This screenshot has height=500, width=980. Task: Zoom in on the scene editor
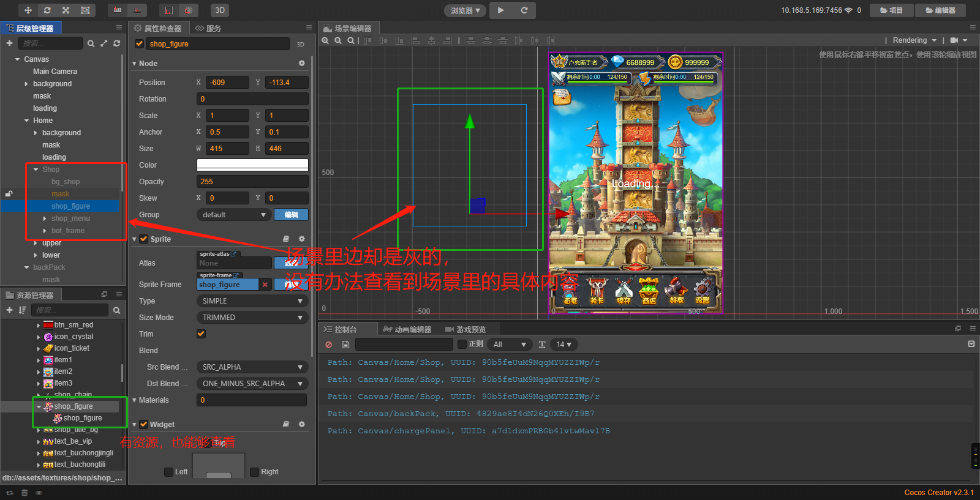pos(325,40)
